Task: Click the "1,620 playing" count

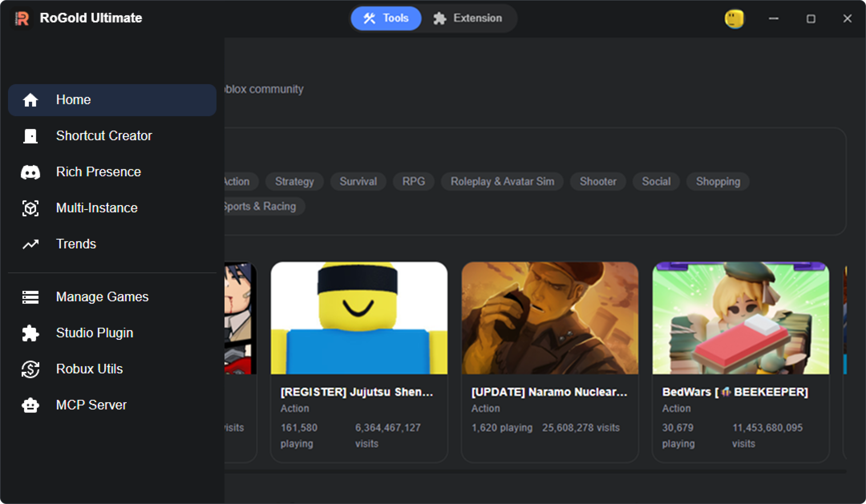Action: (502, 428)
